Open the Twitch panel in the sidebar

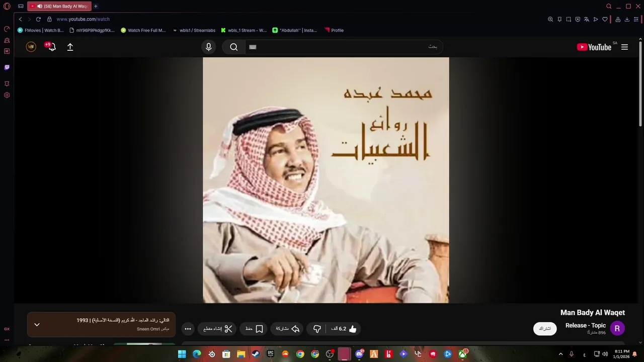pos(7,67)
